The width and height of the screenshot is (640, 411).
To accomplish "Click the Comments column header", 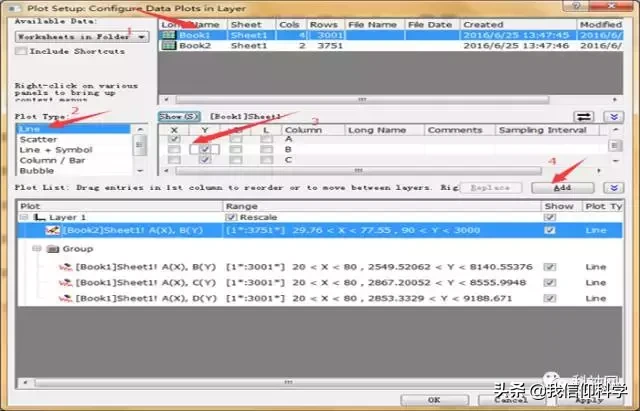I will (459, 130).
